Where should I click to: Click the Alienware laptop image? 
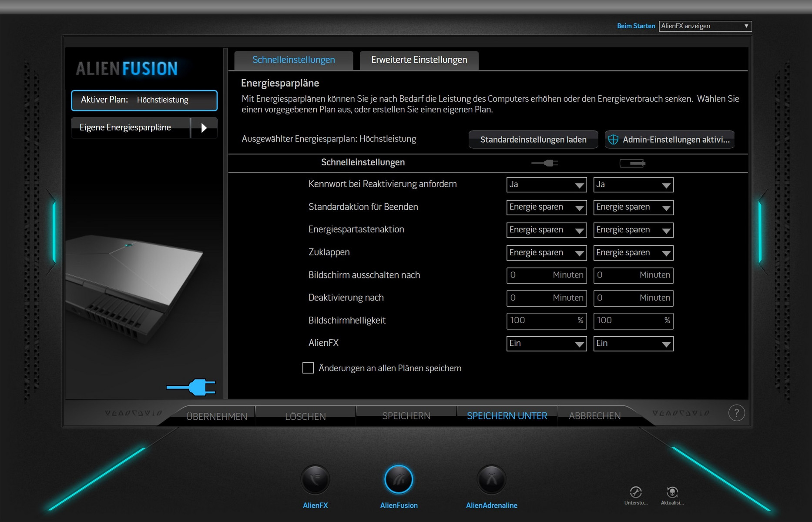tap(134, 289)
